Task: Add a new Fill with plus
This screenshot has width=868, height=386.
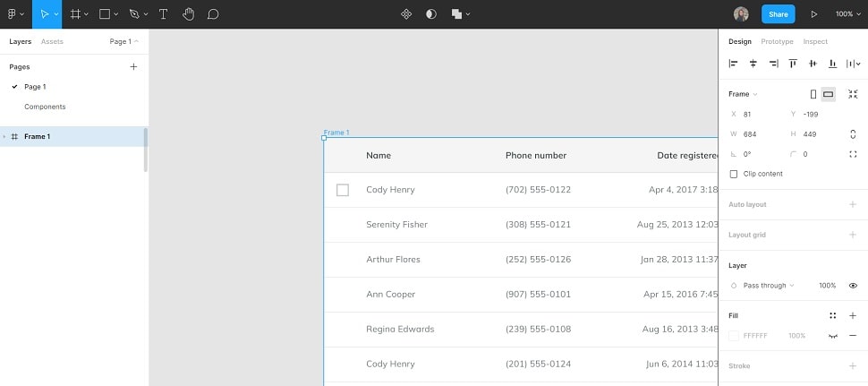Action: point(853,315)
